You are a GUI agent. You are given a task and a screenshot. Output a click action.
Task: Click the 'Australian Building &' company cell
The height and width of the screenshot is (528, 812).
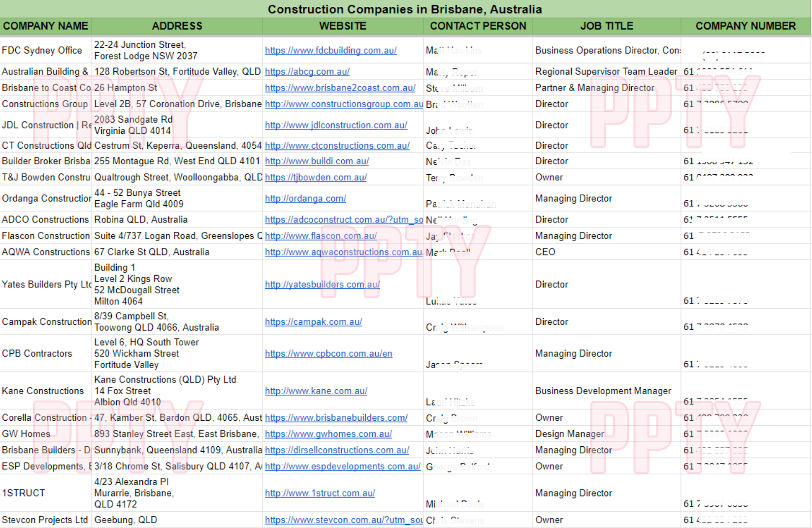[46, 72]
